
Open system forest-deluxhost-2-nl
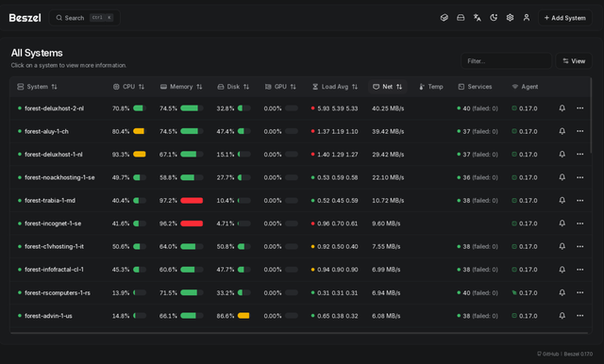tap(54, 108)
